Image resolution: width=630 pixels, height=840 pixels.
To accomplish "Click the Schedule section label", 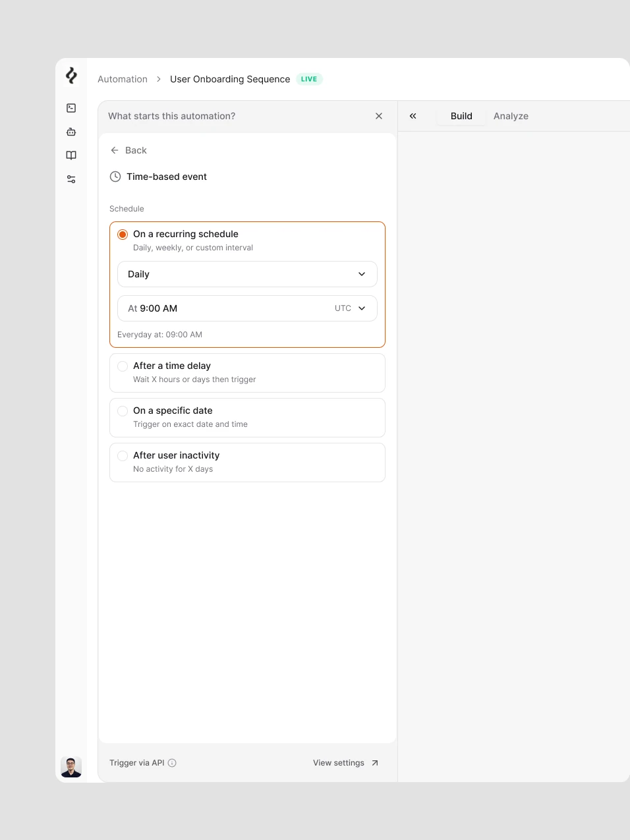I will point(127,209).
